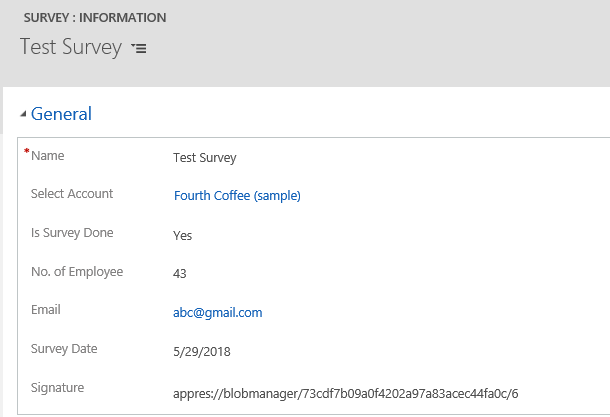Click the Select Account label
This screenshot has height=417, width=610.
point(72,194)
